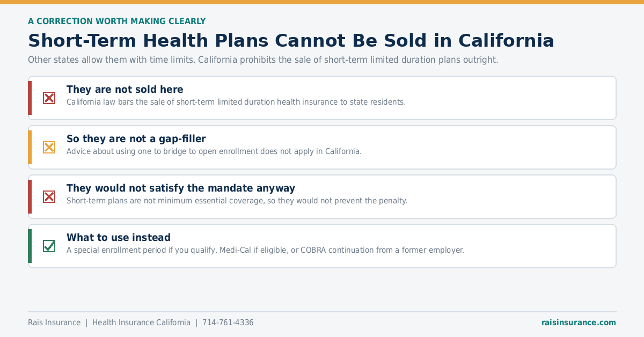Image resolution: width=644 pixels, height=337 pixels.
Task: Click the red X icon beside the mandate heading
Action: click(49, 196)
